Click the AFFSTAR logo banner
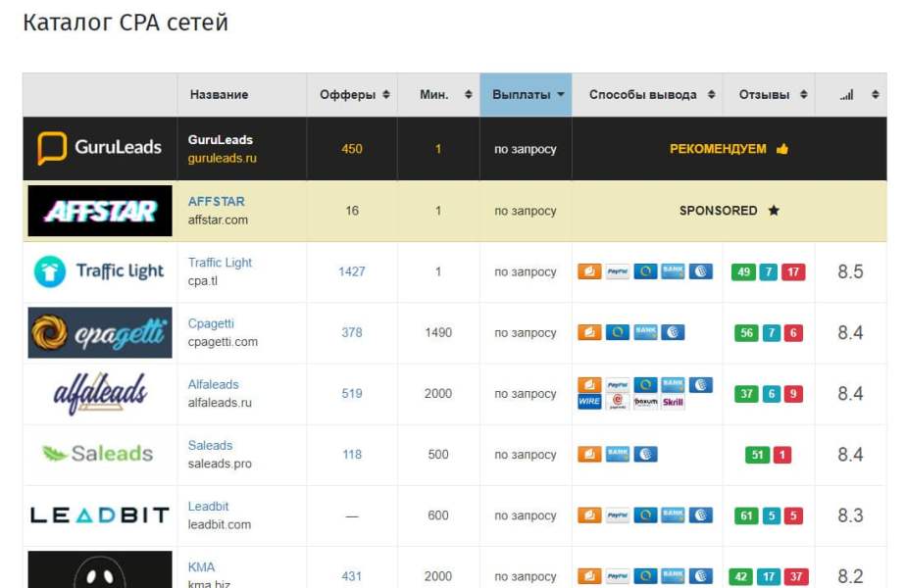 [x=100, y=211]
